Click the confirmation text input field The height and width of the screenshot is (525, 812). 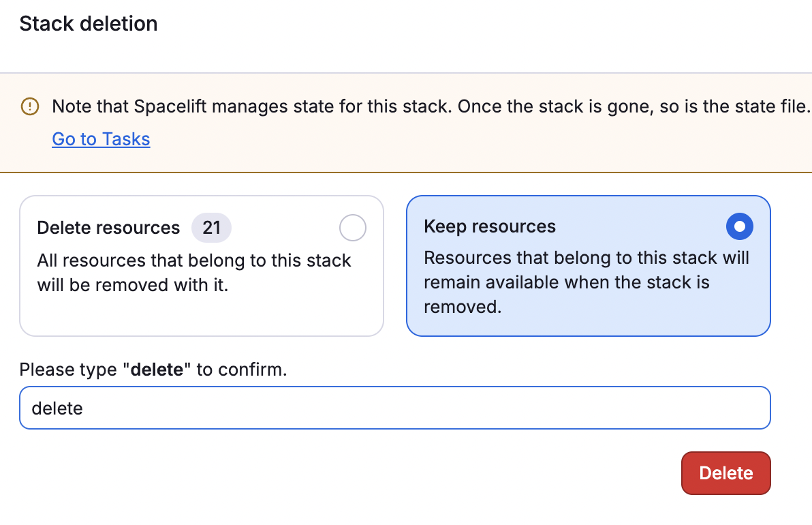[395, 408]
